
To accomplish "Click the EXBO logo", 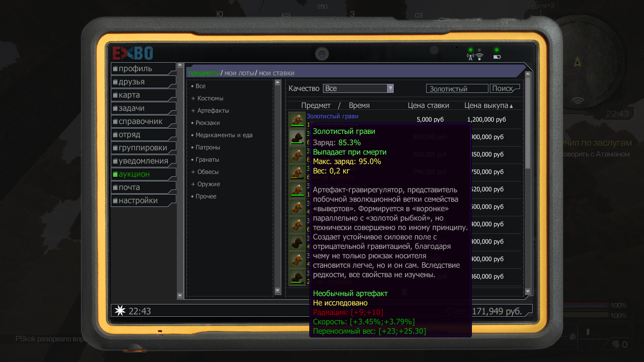I will (x=132, y=53).
